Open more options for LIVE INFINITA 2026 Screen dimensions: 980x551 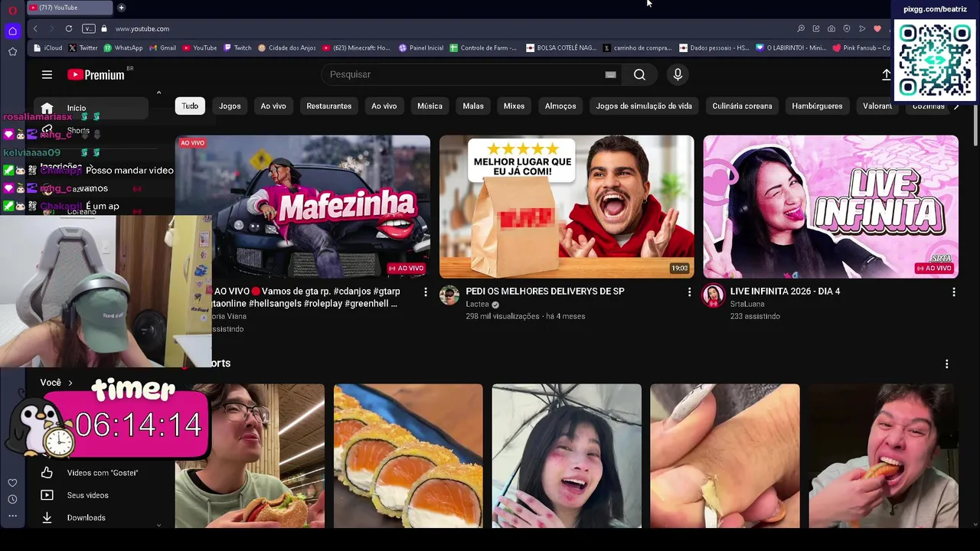(953, 292)
